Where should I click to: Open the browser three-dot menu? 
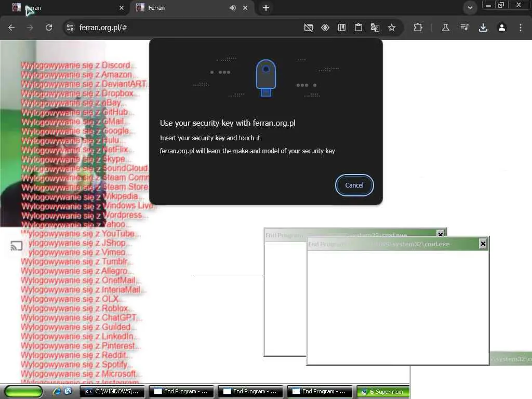[521, 28]
